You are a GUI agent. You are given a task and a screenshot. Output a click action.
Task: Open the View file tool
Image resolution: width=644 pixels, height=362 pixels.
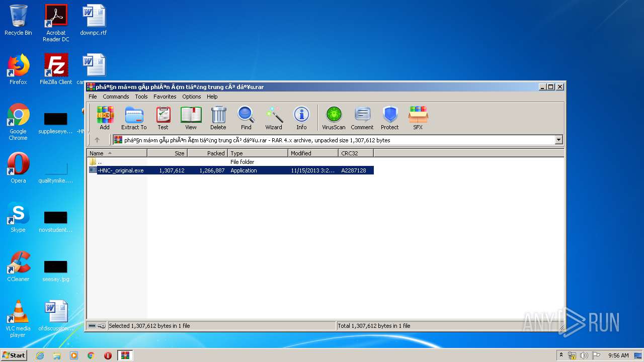(191, 118)
